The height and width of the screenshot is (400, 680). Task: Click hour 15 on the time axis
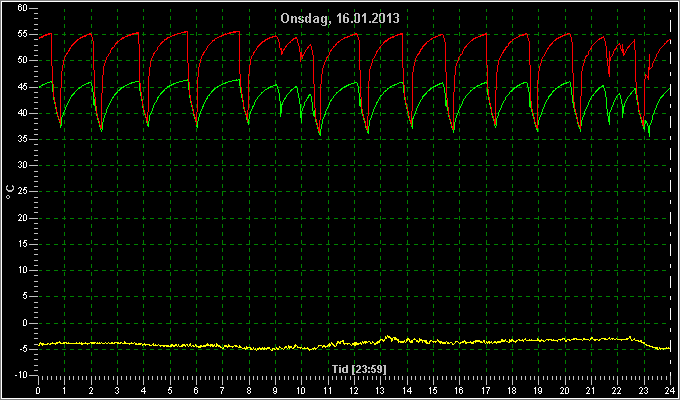click(x=433, y=390)
